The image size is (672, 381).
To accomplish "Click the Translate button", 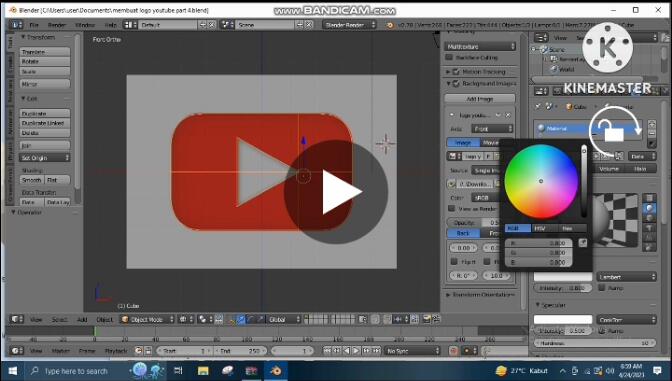I will click(45, 52).
